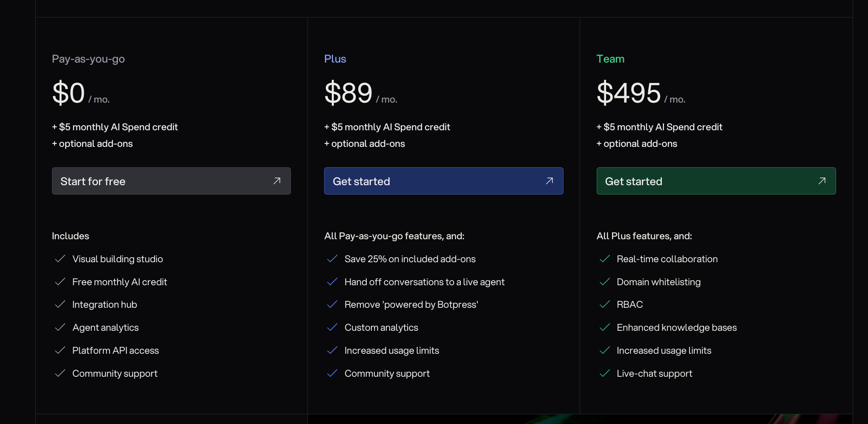Select the Team plan heading
Image resolution: width=868 pixels, height=424 pixels.
click(x=610, y=59)
